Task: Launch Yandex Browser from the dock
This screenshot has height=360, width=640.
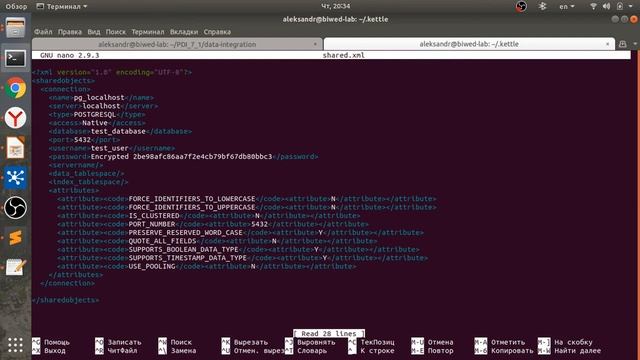Action: (x=16, y=118)
